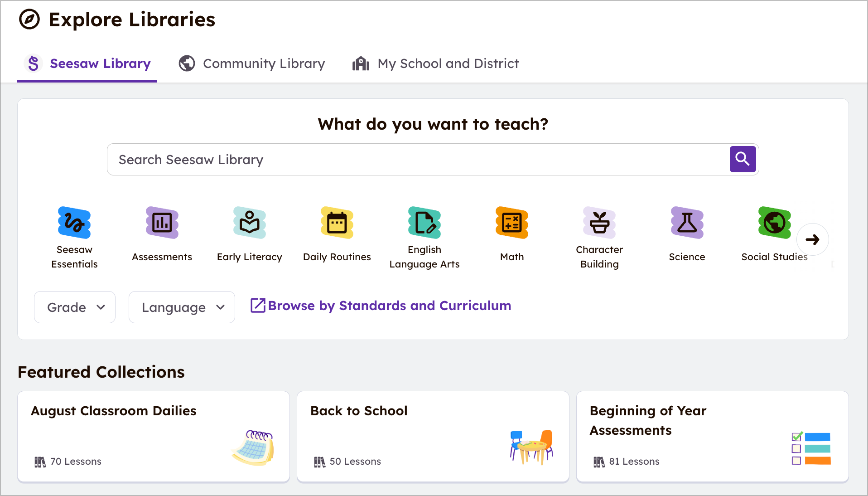Open the Social Studies globe icon
Viewport: 868px width, 496px height.
coord(774,223)
